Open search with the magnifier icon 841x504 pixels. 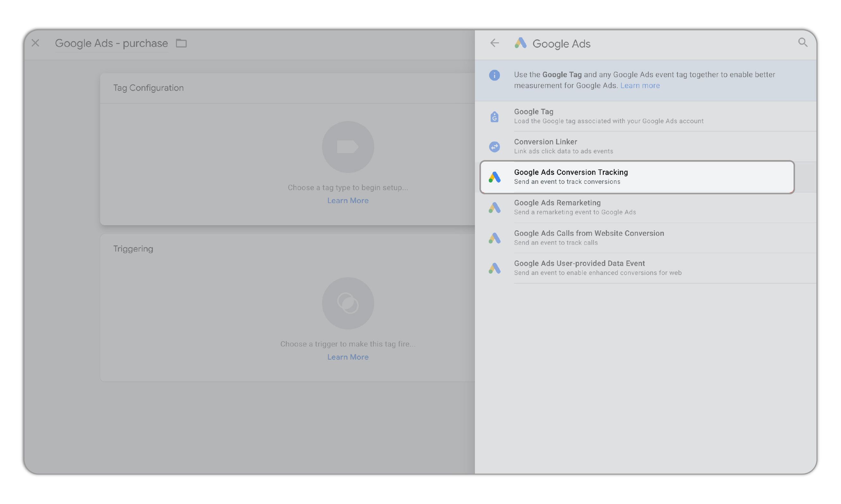pos(802,42)
